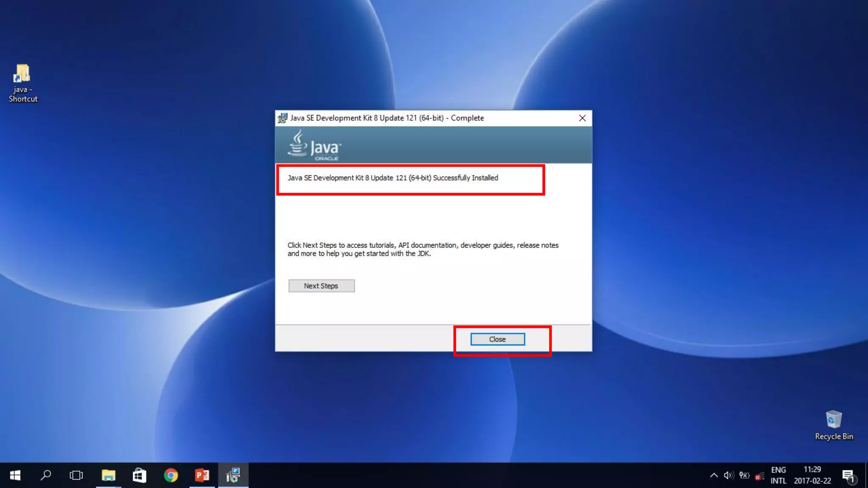Click the battery status tray icon
This screenshot has height=488, width=868.
(744, 475)
